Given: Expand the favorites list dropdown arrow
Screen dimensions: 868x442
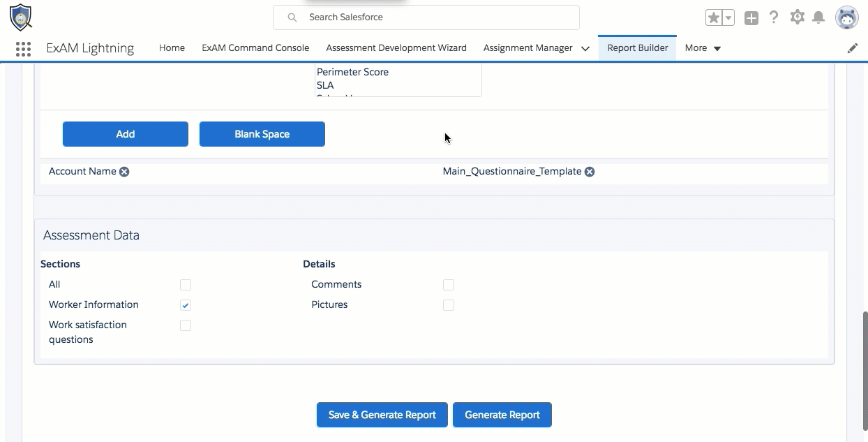Looking at the screenshot, I should click(x=728, y=18).
